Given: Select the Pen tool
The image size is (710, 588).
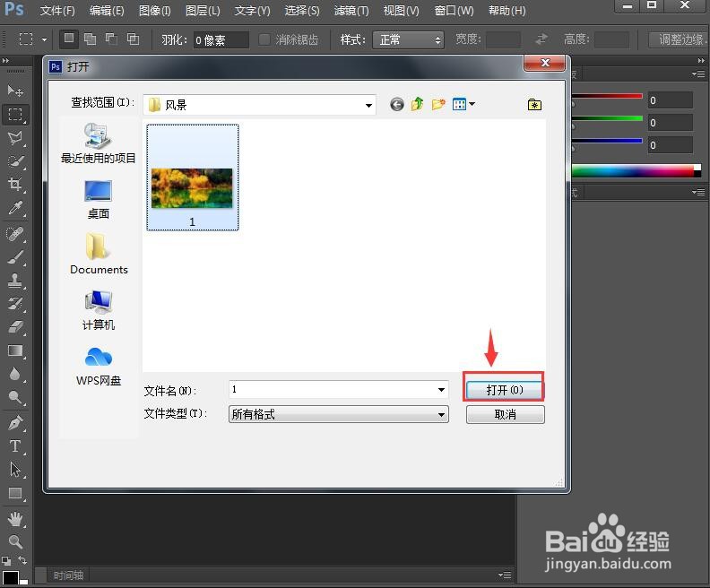Looking at the screenshot, I should pos(15,423).
